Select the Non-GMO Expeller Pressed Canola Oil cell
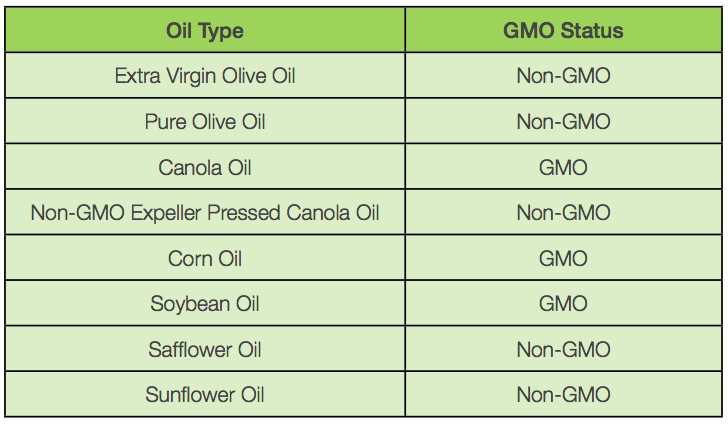This screenshot has height=424, width=728. [x=205, y=213]
